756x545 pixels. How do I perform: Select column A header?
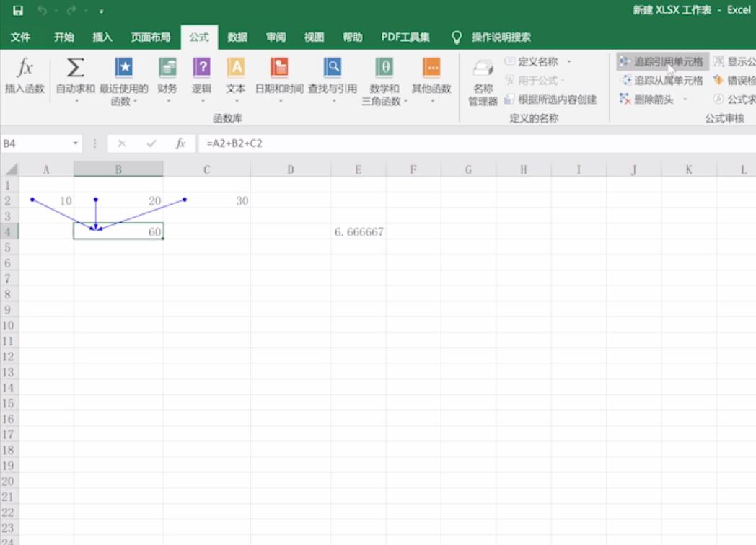(46, 169)
